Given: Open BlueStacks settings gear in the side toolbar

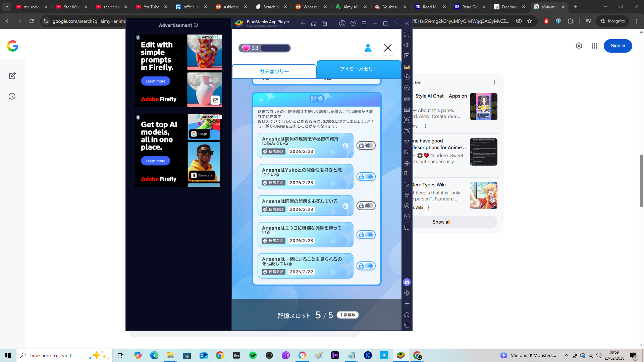Looking at the screenshot, I should click(x=407, y=293).
